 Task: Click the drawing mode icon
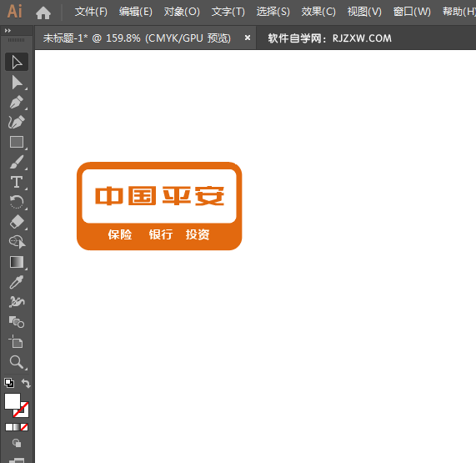pos(17,443)
